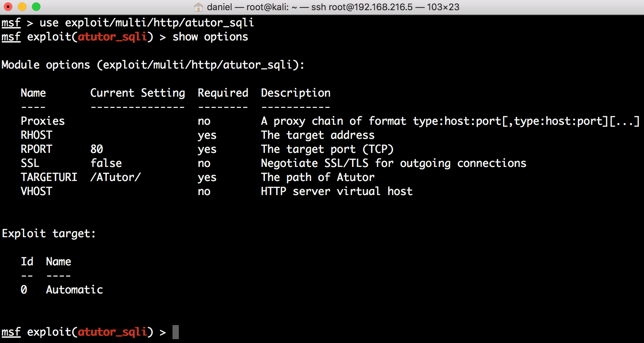Click the RHOST option name
644x343 pixels.
click(x=37, y=135)
